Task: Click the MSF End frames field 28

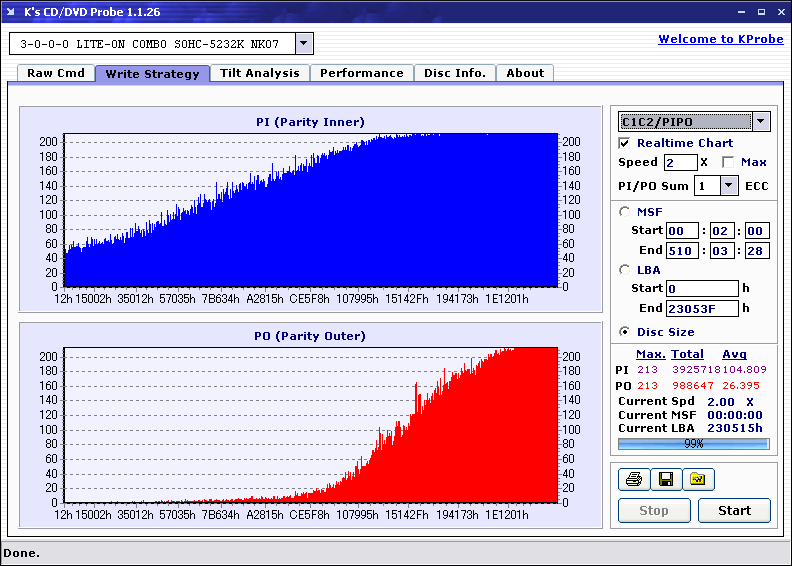Action: (757, 250)
